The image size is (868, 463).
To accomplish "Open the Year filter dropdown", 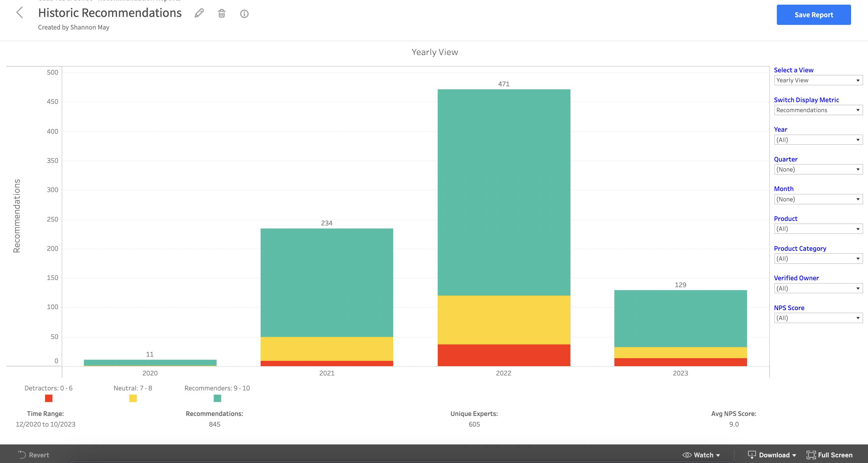I will [818, 140].
